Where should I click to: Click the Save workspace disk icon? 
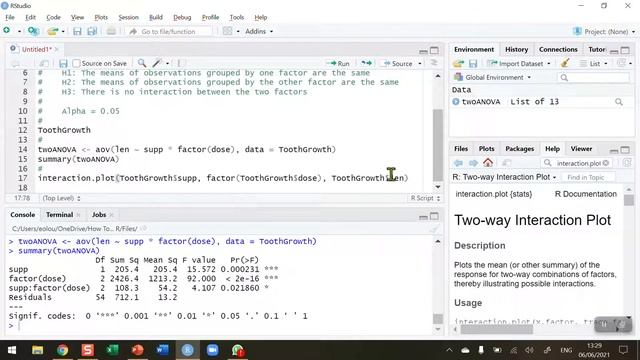point(473,63)
